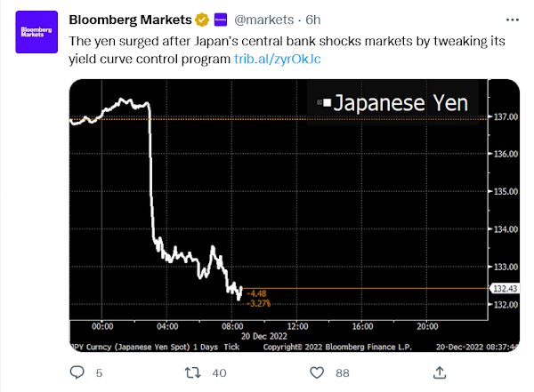Click the tweet text about the yen surge
Image resolution: width=534 pixels, height=392 pixels.
tap(287, 50)
